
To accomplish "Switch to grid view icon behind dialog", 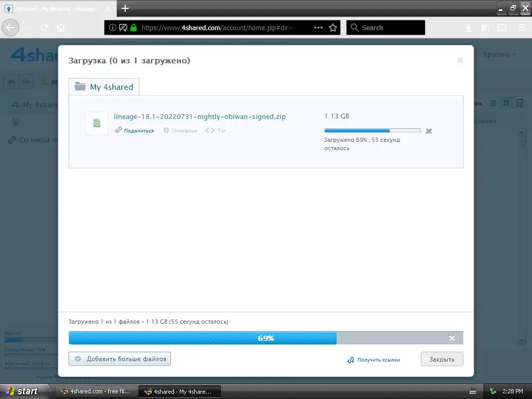I will click(506, 103).
